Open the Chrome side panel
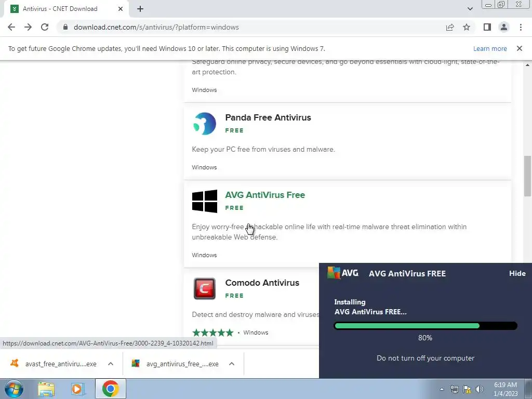 pyautogui.click(x=487, y=27)
